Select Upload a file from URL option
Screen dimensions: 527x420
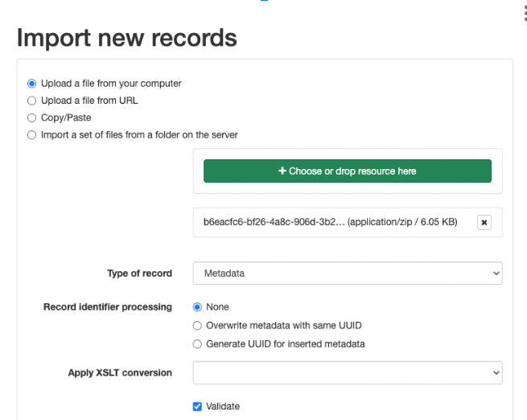(x=31, y=101)
